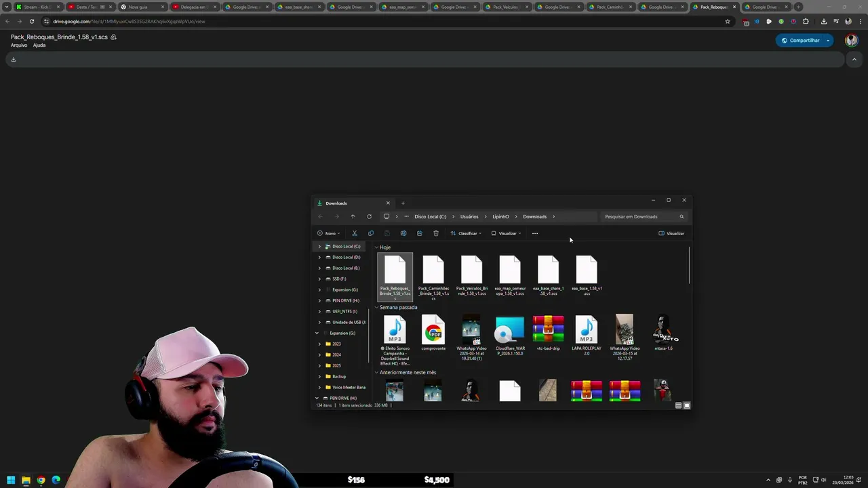868x488 pixels.
Task: Open Windows Start button on taskbar
Action: click(11, 480)
